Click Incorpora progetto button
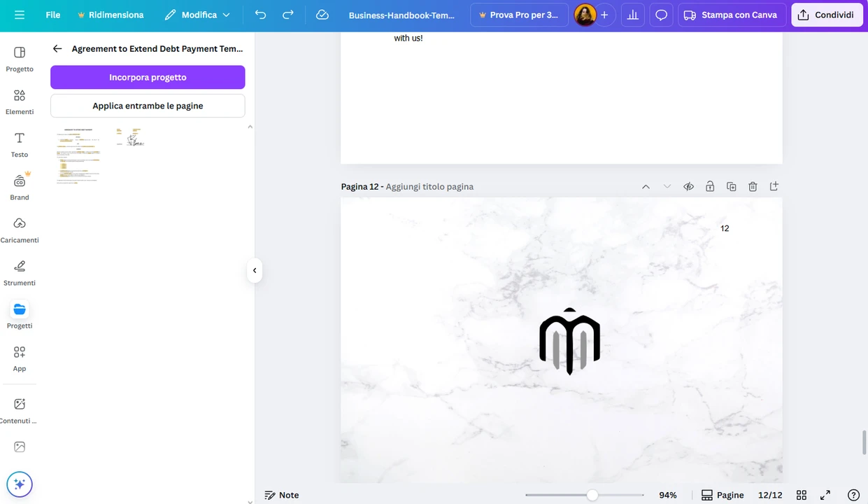 pyautogui.click(x=148, y=77)
